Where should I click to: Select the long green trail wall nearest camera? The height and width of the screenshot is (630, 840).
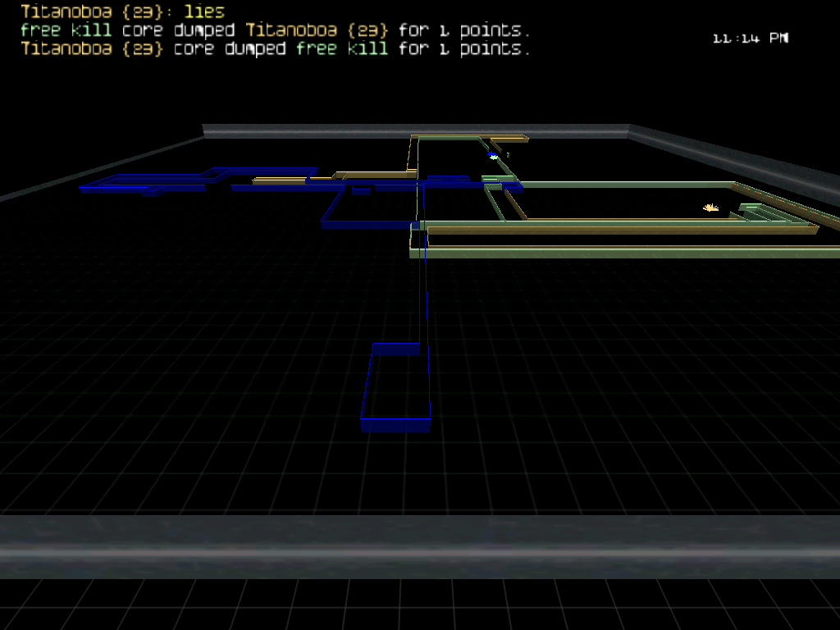pos(623,253)
